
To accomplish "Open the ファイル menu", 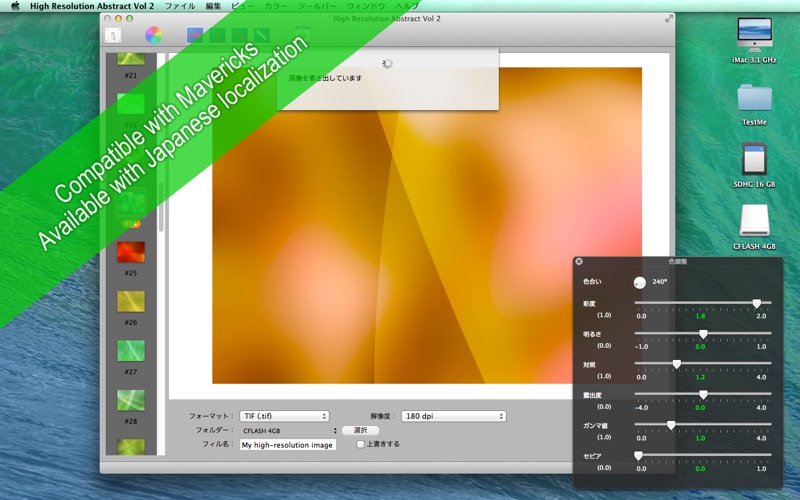I will pos(180,6).
